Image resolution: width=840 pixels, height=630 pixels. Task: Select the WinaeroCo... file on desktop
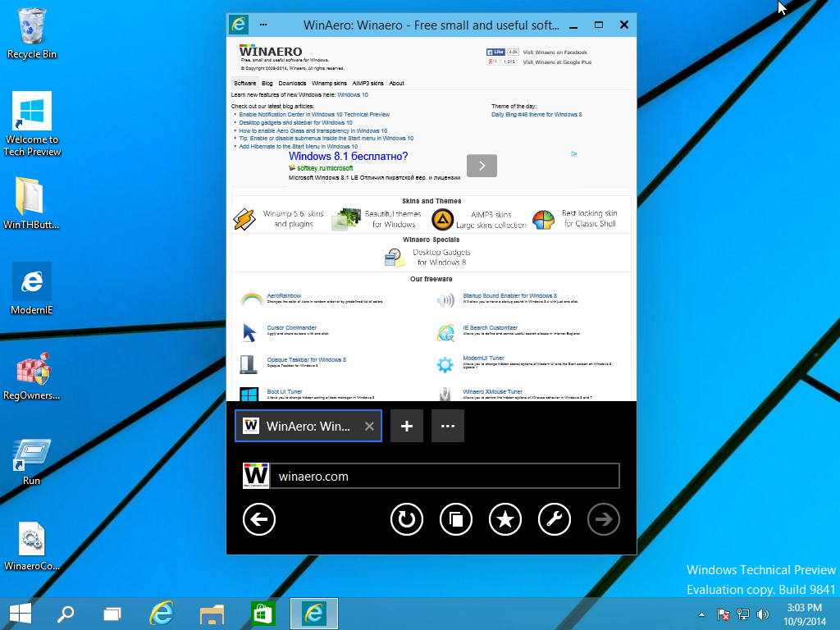[32, 546]
